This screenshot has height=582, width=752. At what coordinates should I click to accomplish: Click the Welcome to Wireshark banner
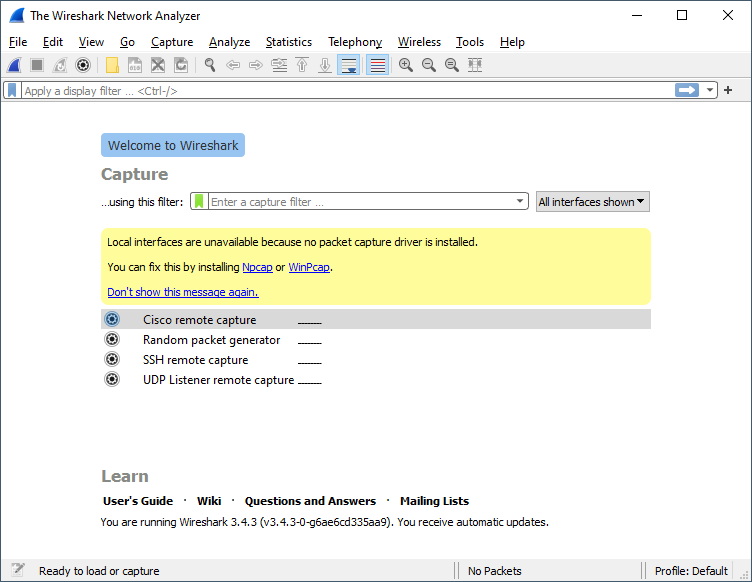(x=173, y=145)
